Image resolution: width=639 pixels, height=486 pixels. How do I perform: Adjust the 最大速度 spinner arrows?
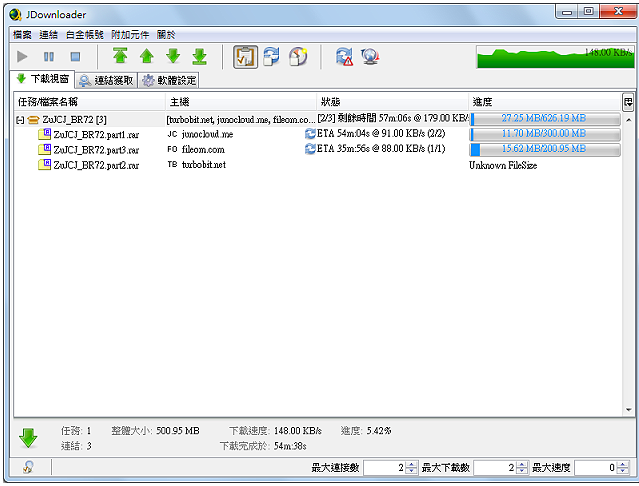coord(623,468)
